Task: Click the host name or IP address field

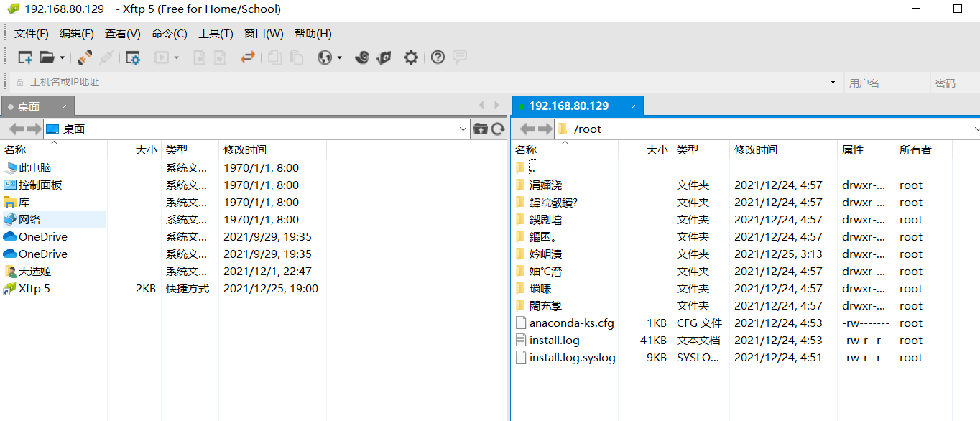Action: pyautogui.click(x=424, y=83)
